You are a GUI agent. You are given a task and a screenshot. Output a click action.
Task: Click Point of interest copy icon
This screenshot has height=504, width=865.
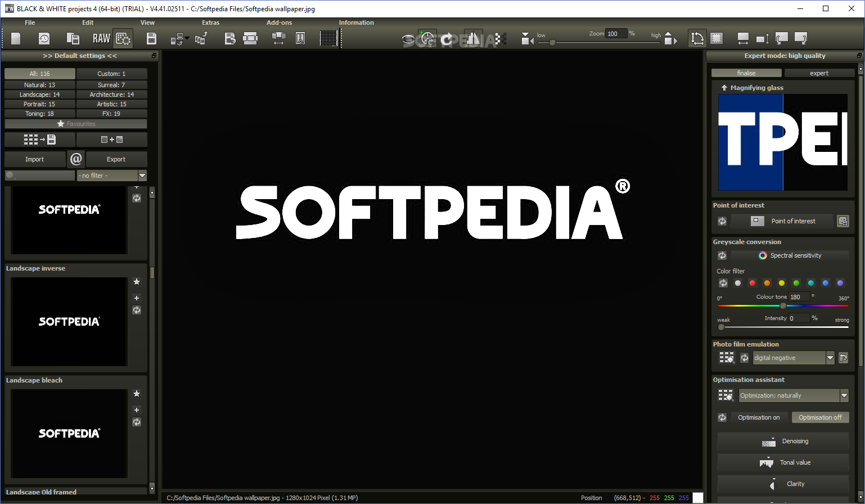click(843, 221)
